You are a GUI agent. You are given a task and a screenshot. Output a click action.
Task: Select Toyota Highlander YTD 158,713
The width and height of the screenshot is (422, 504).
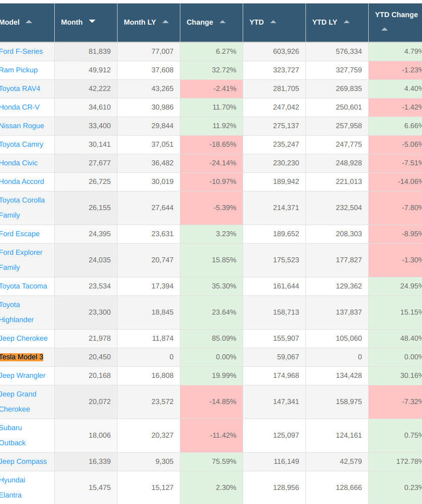click(x=286, y=312)
